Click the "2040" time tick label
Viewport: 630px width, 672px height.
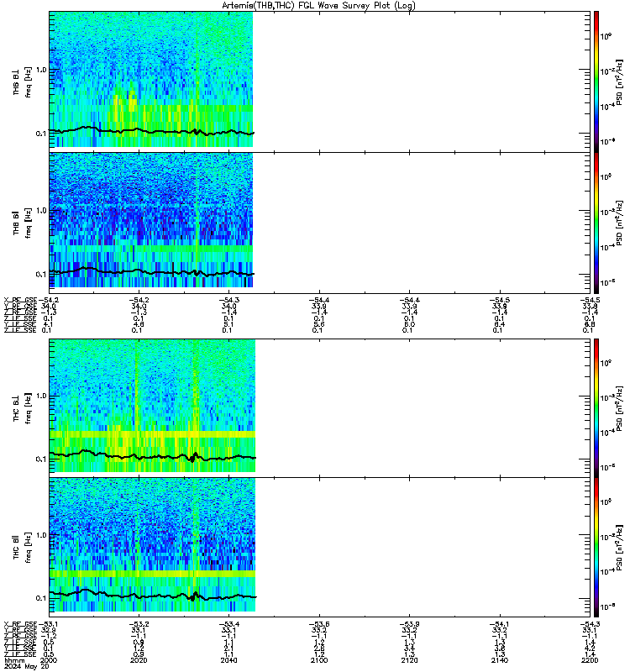click(228, 660)
